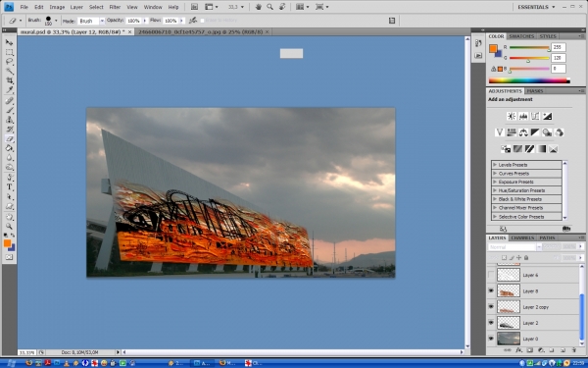
Task: Select the Type tool
Action: [x=9, y=187]
